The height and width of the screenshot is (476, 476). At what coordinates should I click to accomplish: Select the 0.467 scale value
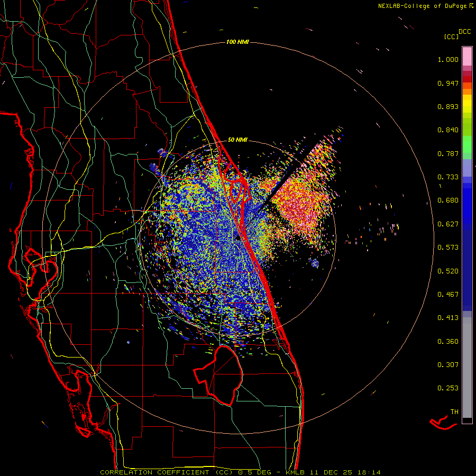pyautogui.click(x=448, y=295)
